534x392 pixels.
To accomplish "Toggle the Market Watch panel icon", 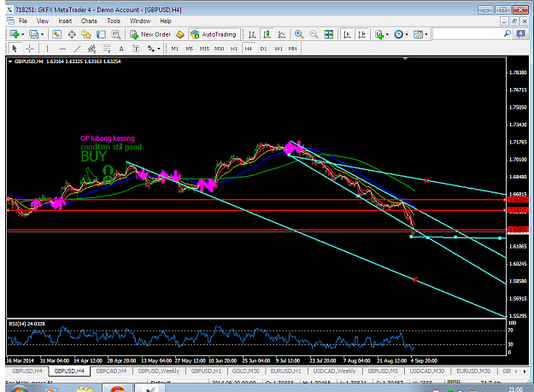I will point(56,34).
